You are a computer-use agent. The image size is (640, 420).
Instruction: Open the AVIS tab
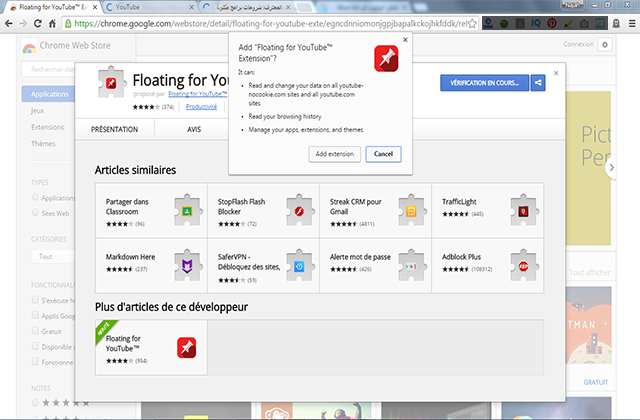194,129
